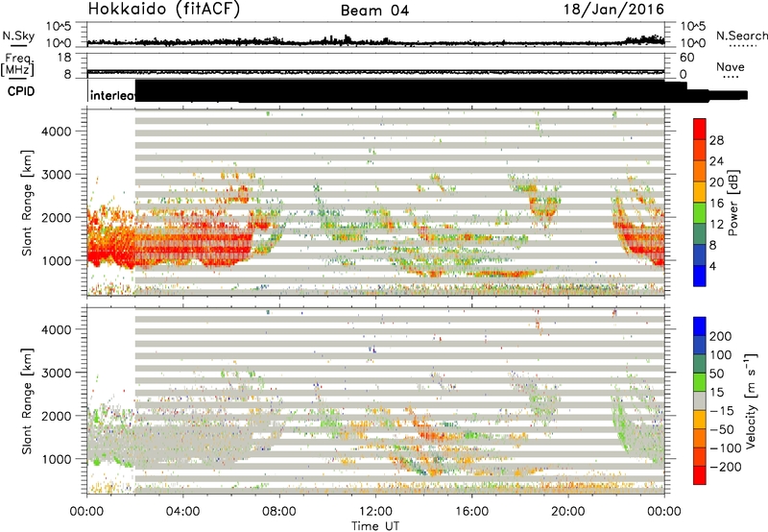Click the 60 tick on the Nave axis
768x532 pixels.
(686, 58)
